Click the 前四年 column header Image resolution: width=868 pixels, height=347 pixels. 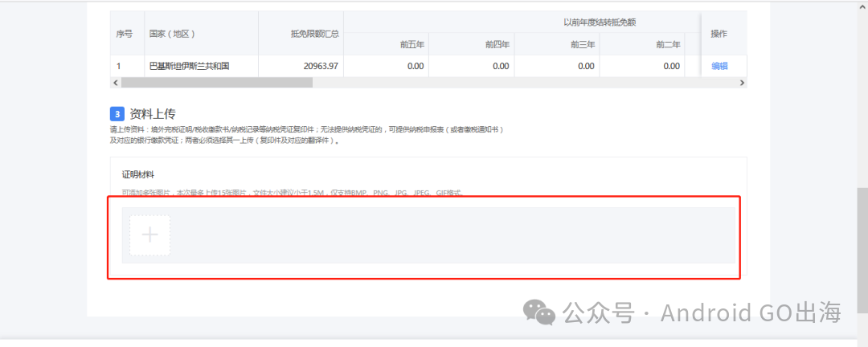coord(471,44)
